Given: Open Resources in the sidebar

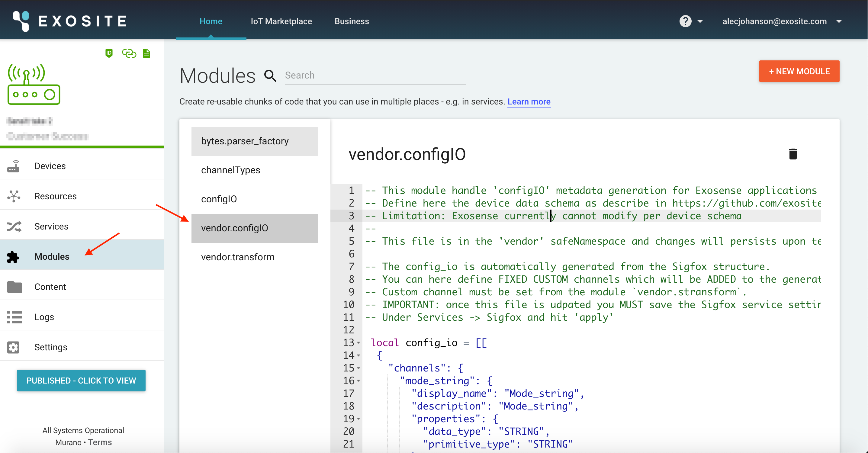Looking at the screenshot, I should click(82, 196).
